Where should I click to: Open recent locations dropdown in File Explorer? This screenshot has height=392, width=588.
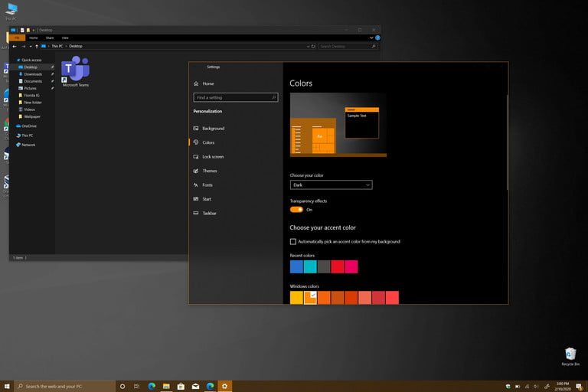(31, 47)
